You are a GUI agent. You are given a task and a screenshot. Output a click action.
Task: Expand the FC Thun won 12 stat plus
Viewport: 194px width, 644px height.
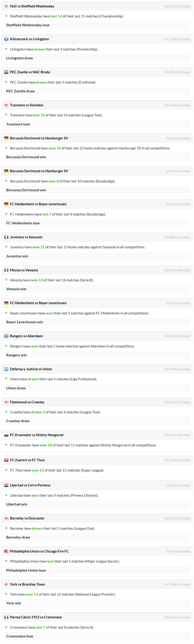pyautogui.click(x=6, y=470)
